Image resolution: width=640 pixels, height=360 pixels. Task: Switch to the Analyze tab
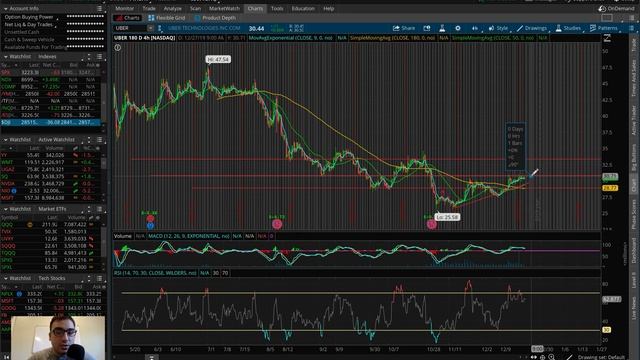pos(173,9)
